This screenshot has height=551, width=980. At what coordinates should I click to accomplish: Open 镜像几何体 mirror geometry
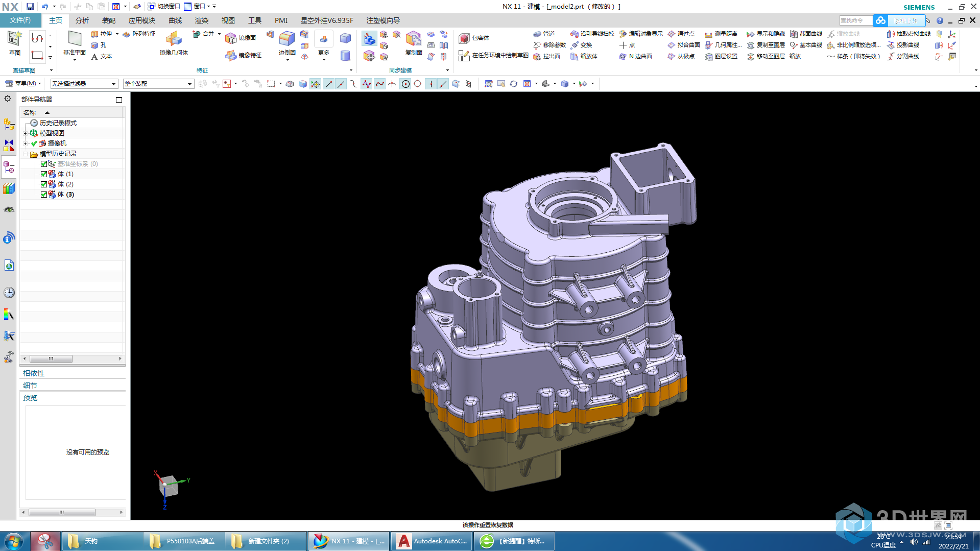click(174, 43)
